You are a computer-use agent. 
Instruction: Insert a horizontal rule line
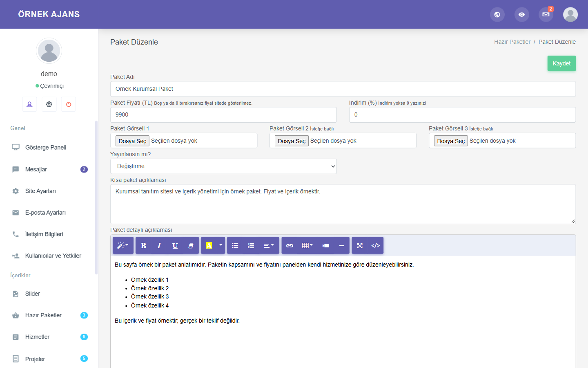coord(341,245)
